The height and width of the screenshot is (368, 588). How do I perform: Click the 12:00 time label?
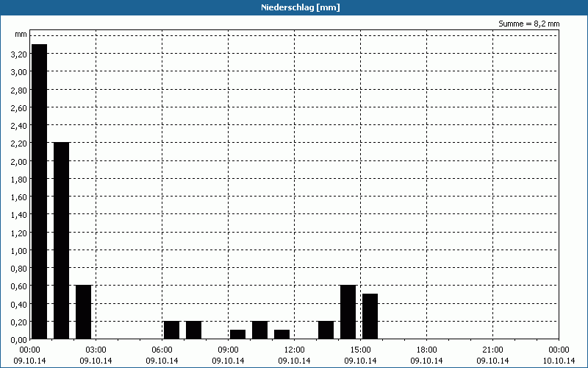pyautogui.click(x=295, y=350)
